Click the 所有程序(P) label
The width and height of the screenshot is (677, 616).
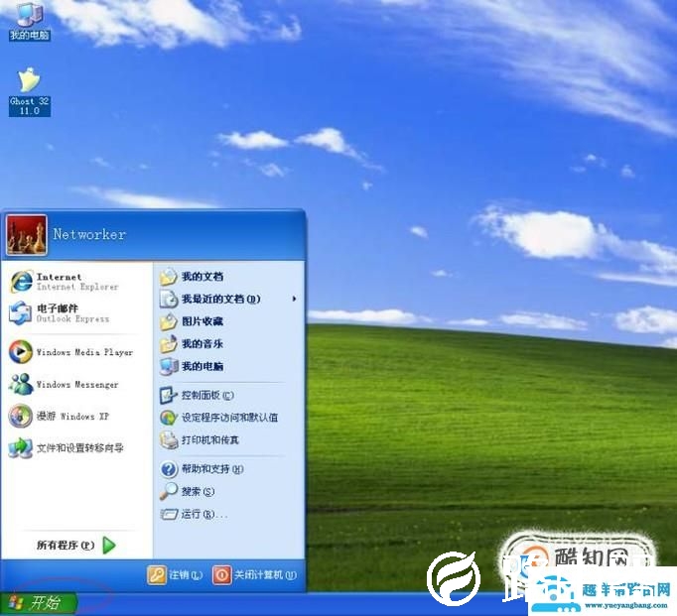[66, 546]
